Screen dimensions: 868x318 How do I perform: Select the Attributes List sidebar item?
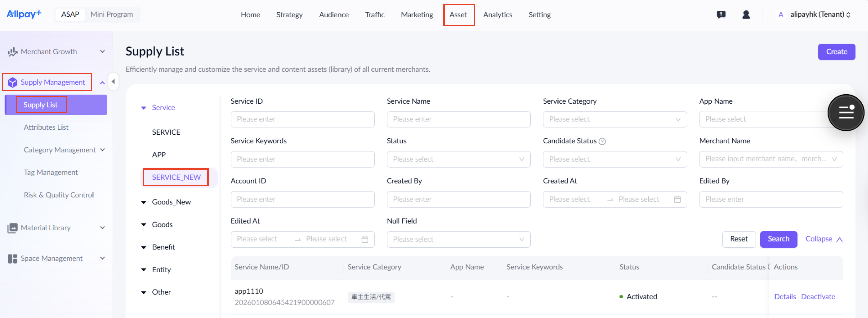(x=46, y=127)
